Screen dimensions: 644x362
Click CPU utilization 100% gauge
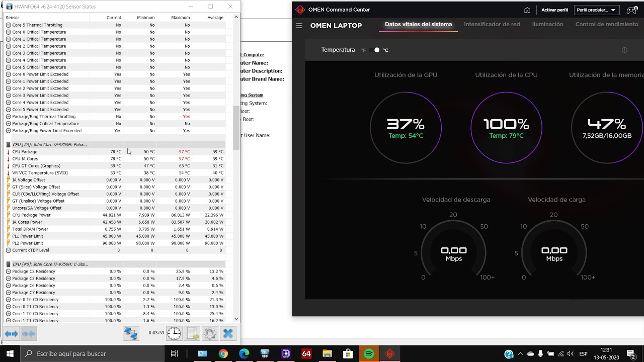click(506, 128)
